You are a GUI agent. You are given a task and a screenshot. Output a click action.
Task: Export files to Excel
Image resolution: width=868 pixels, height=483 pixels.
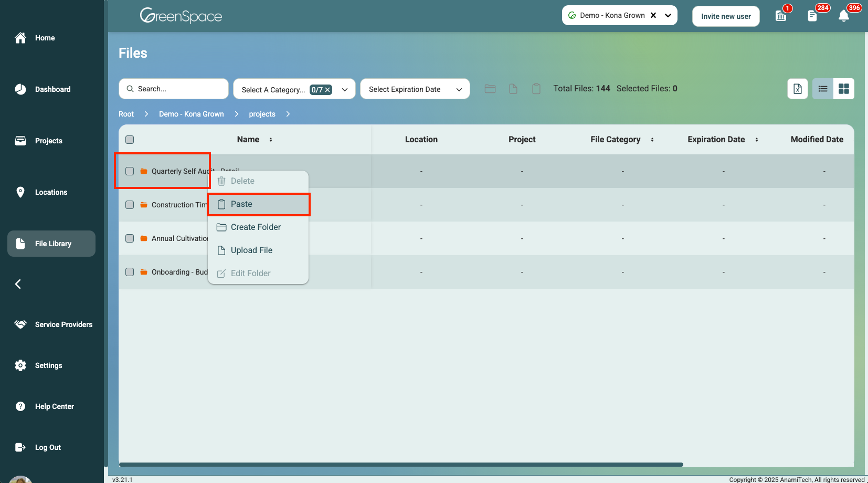click(798, 89)
